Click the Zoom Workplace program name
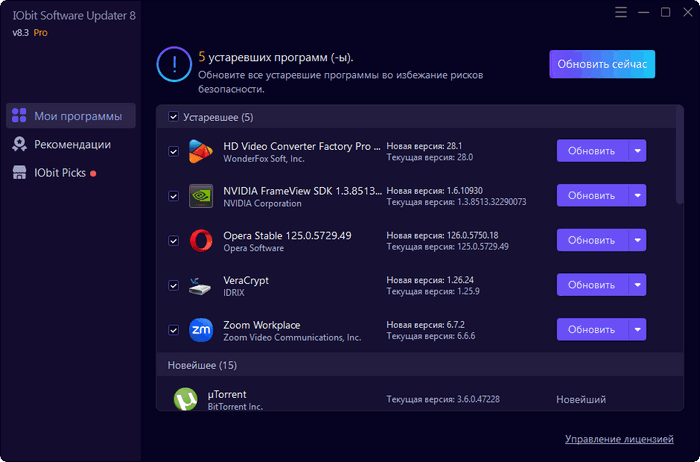The image size is (700, 462). click(262, 325)
